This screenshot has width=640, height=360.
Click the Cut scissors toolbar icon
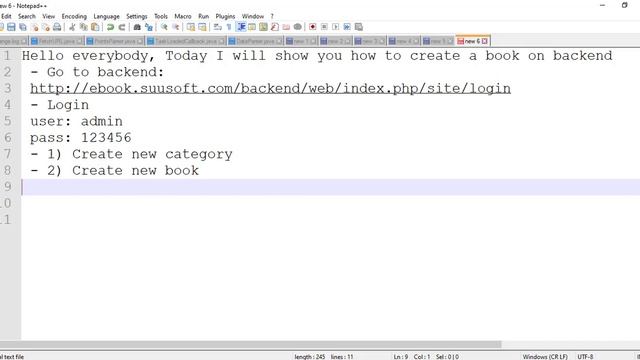point(72,27)
